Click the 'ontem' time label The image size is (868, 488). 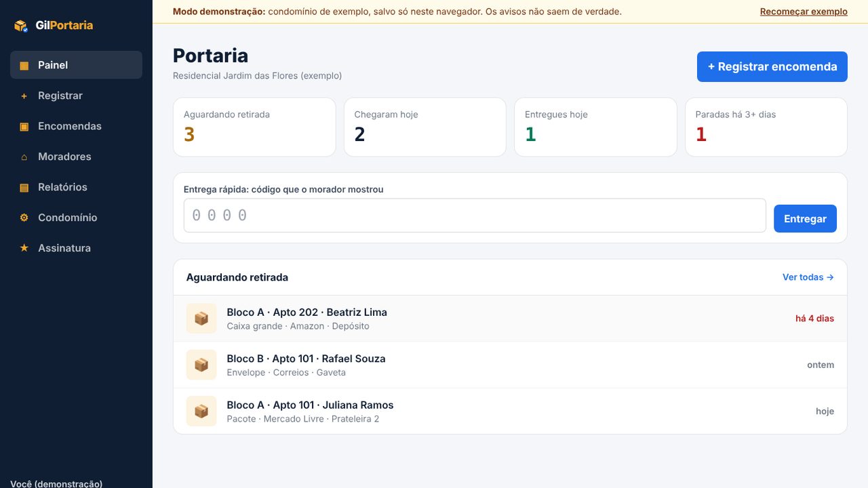click(x=821, y=365)
